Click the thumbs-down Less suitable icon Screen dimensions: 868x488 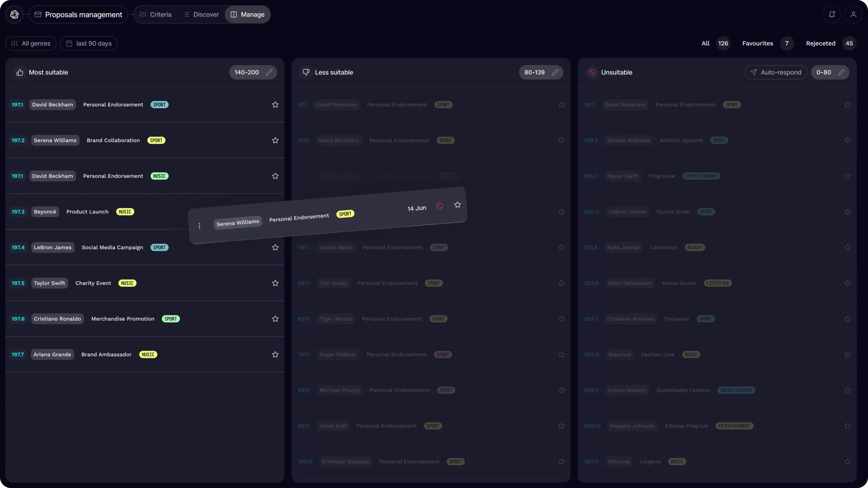tap(306, 72)
